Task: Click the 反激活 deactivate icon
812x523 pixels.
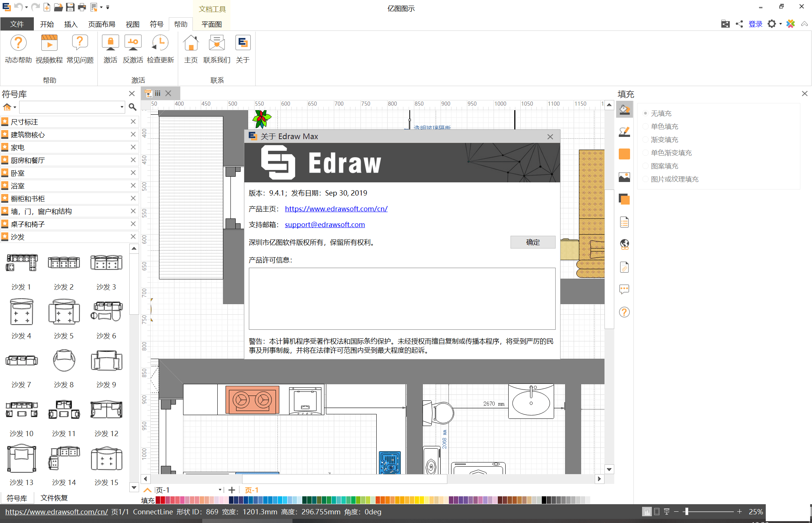Action: pyautogui.click(x=133, y=49)
